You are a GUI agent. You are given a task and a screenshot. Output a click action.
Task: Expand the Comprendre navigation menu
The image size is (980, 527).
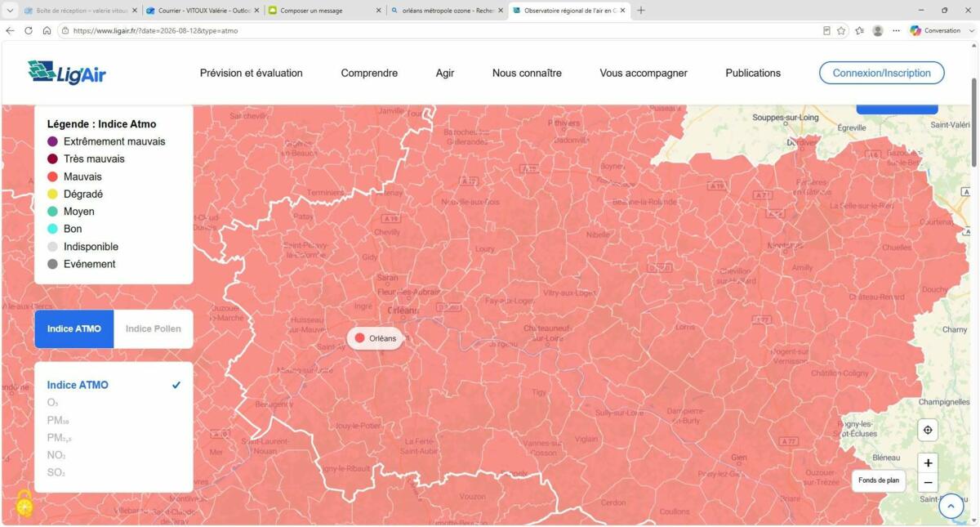pos(369,73)
